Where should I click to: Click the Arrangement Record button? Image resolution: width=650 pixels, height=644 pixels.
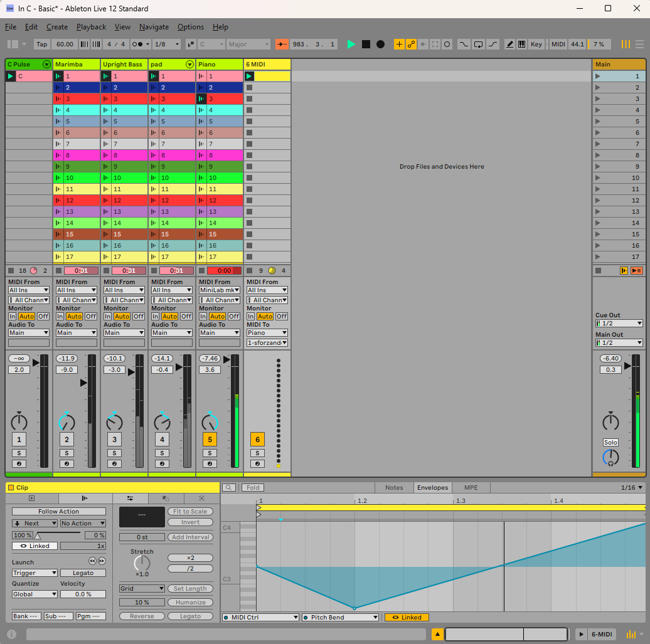click(x=380, y=45)
